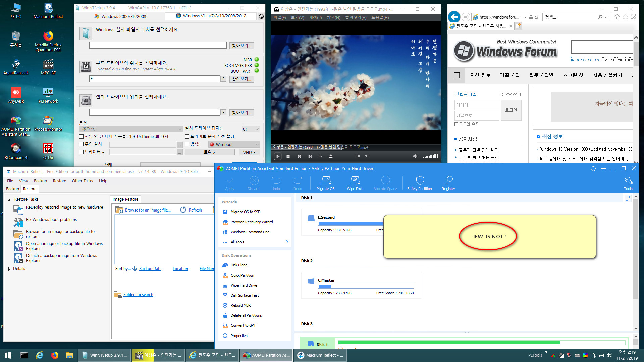
Task: Click stop button in media player
Action: pos(288,156)
